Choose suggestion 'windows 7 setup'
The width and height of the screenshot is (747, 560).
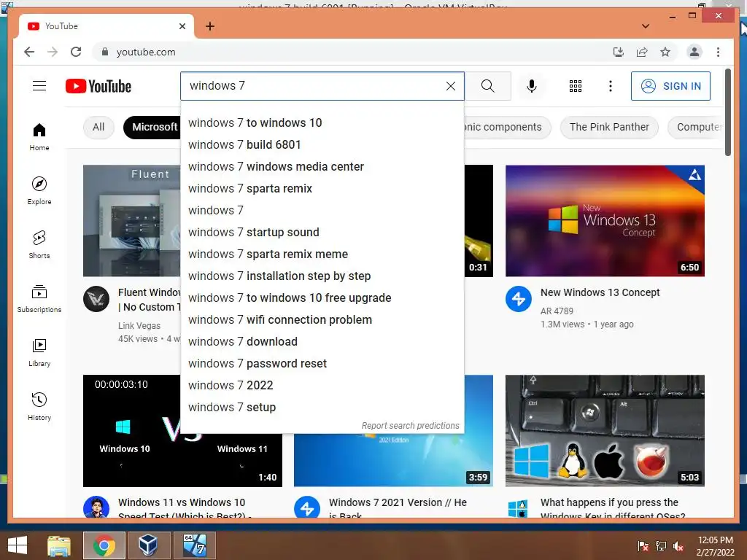pyautogui.click(x=322, y=408)
